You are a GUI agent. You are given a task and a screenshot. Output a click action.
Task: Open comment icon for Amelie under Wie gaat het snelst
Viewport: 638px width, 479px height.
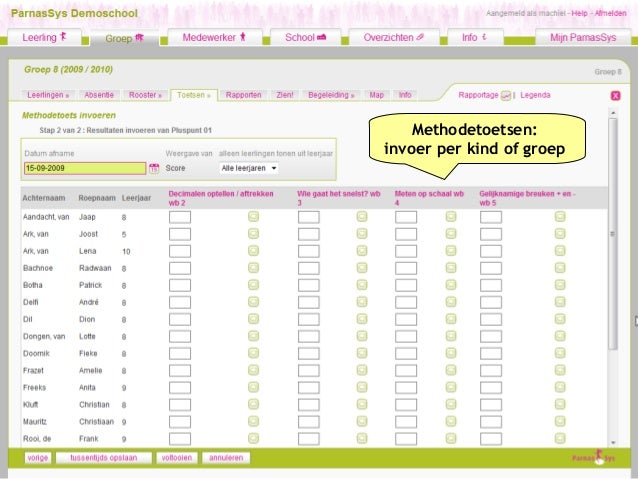click(362, 370)
